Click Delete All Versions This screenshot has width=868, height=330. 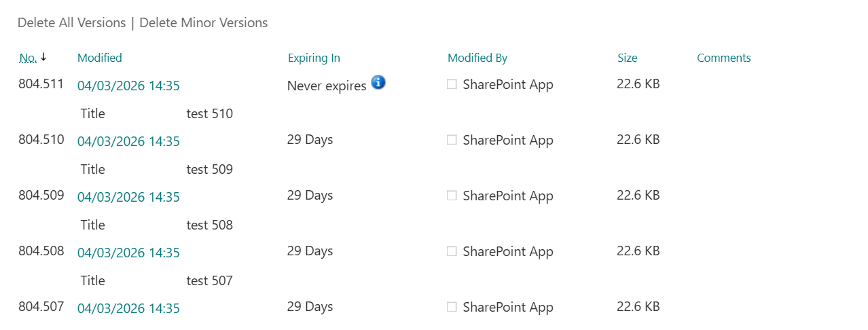coord(71,23)
